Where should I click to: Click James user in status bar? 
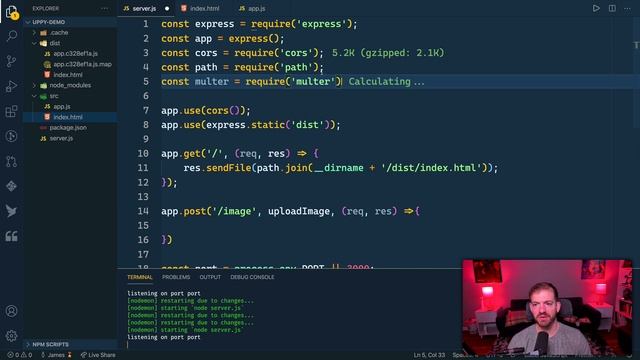(56, 355)
